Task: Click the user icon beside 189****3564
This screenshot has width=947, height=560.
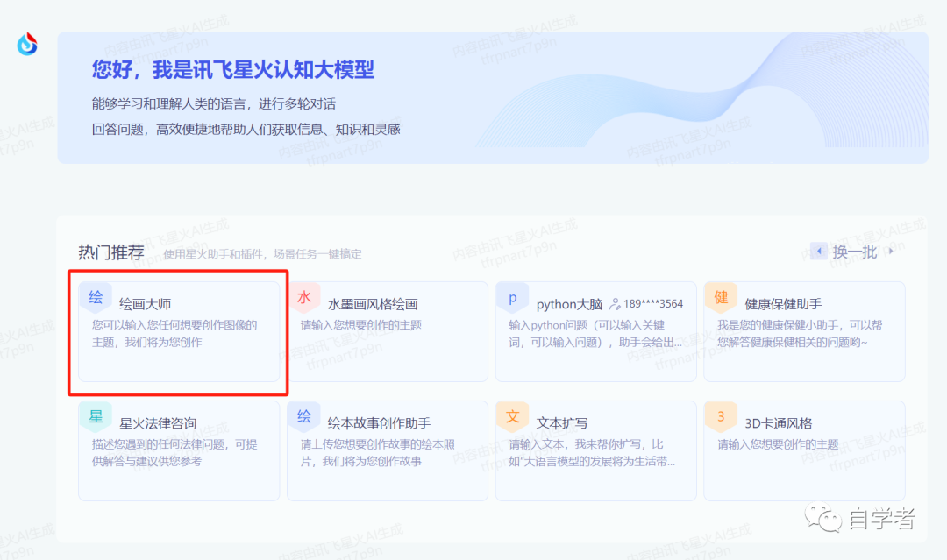Action: tap(615, 304)
